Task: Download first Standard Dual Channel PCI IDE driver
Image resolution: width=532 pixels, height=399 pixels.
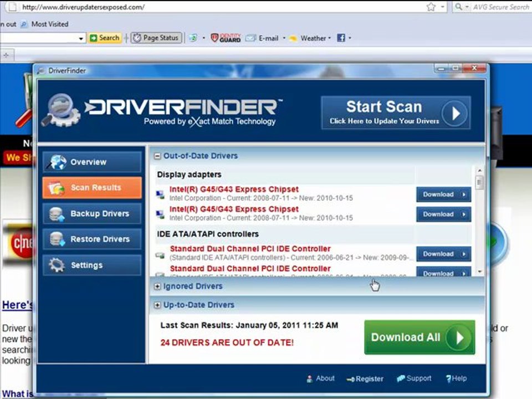Action: coord(443,254)
